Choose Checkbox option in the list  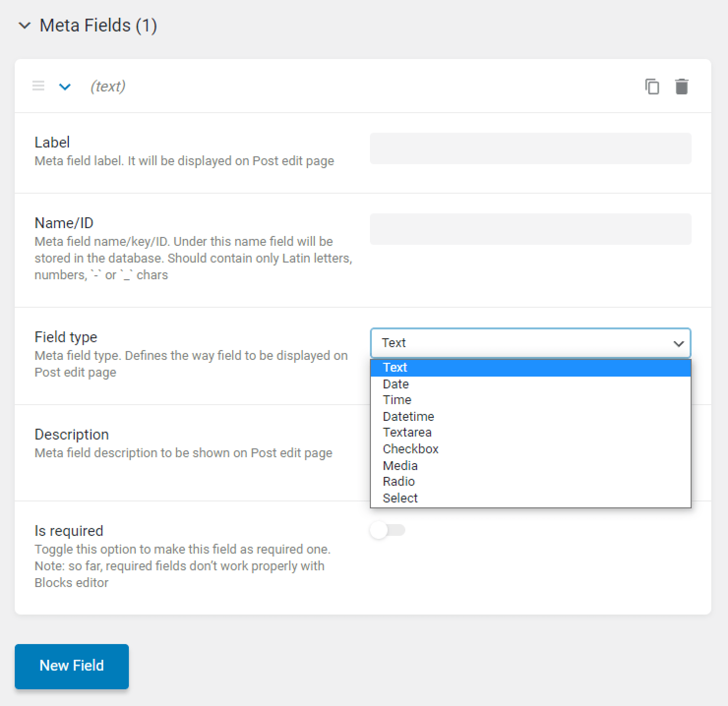[531, 449]
